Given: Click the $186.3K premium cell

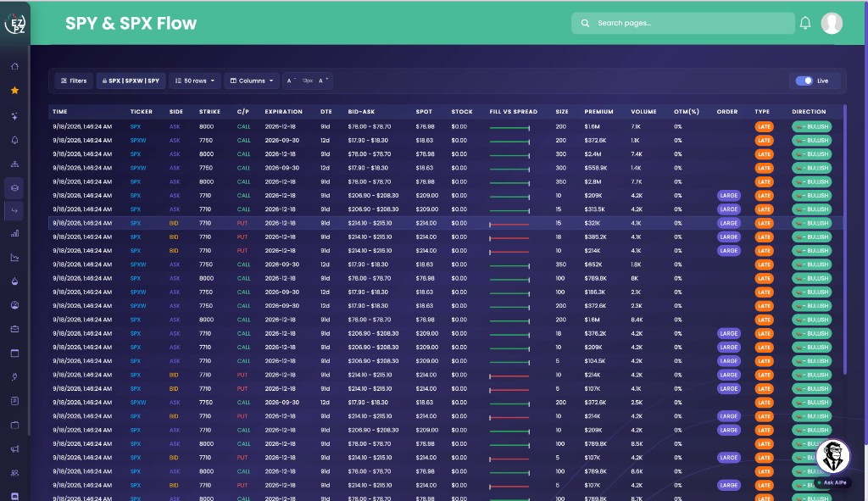Looking at the screenshot, I should (x=596, y=292).
